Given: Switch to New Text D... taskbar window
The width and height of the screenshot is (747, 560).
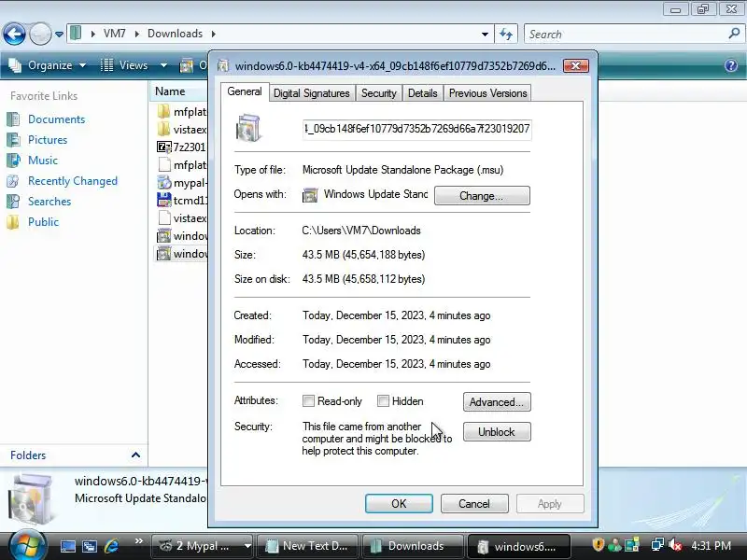Looking at the screenshot, I should [x=309, y=546].
